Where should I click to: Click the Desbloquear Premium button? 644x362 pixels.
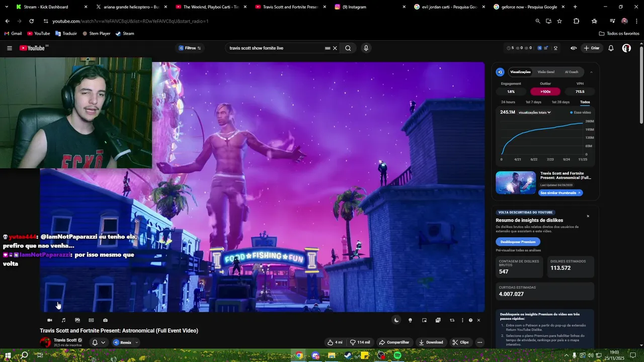(x=518, y=242)
